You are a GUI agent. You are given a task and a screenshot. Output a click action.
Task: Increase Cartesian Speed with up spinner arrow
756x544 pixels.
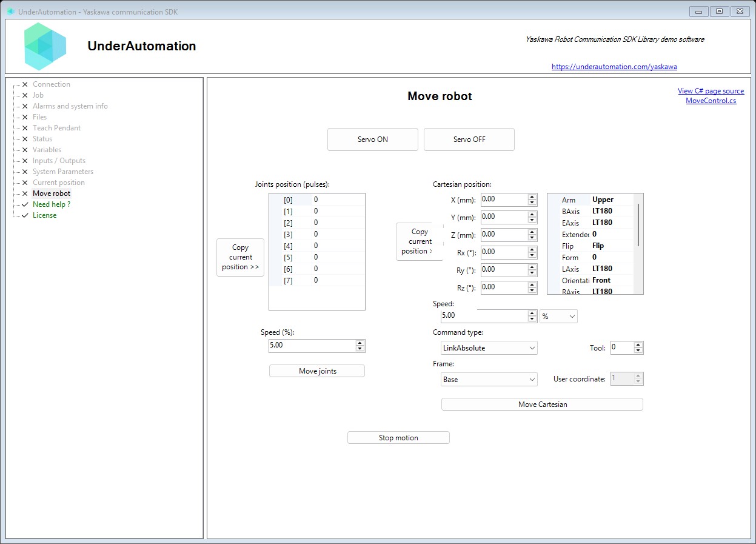click(x=532, y=313)
